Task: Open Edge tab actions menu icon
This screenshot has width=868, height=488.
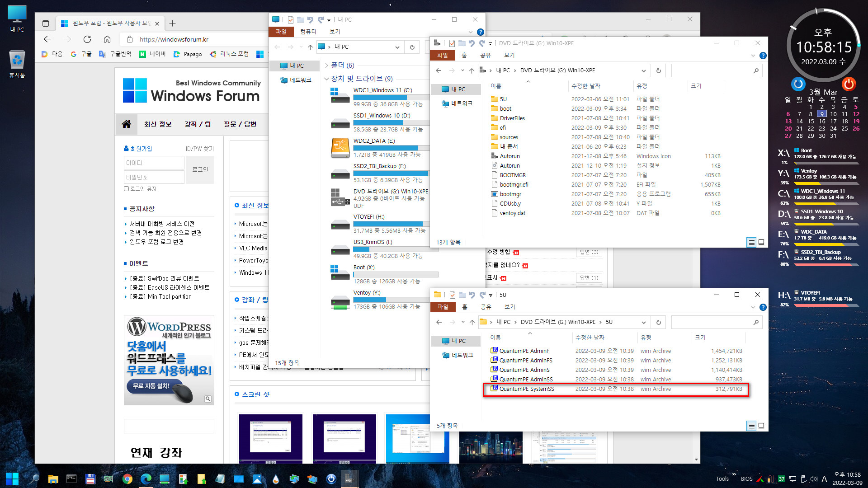Action: click(46, 23)
